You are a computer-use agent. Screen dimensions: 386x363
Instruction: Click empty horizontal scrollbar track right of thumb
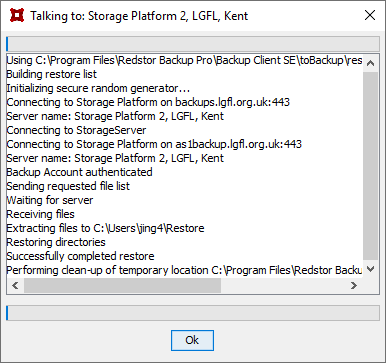tap(283, 285)
